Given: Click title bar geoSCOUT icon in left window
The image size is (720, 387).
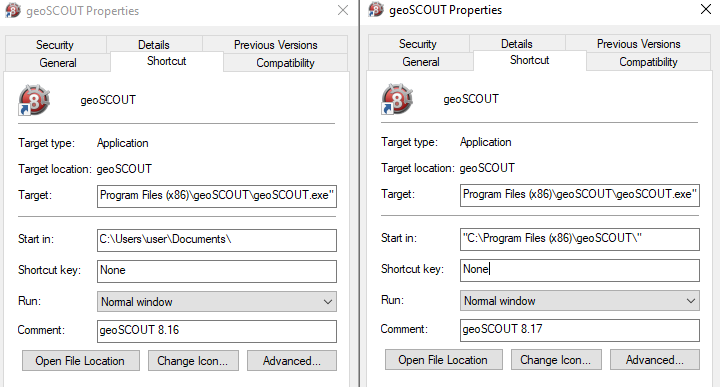Looking at the screenshot, I should click(13, 10).
